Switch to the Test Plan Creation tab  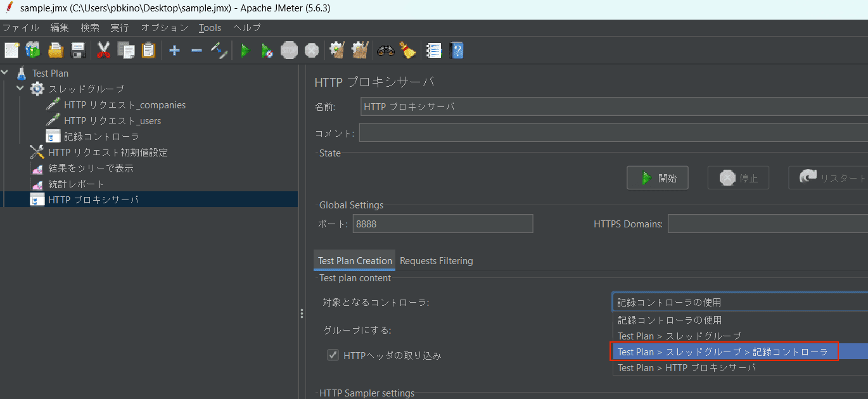[355, 260]
